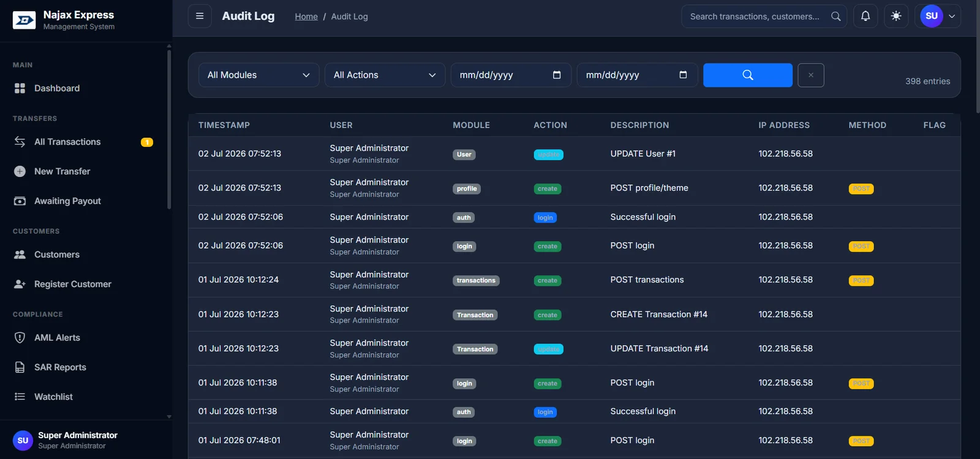Click sidebar scroll down arrow
This screenshot has width=980, height=459.
pyautogui.click(x=169, y=417)
